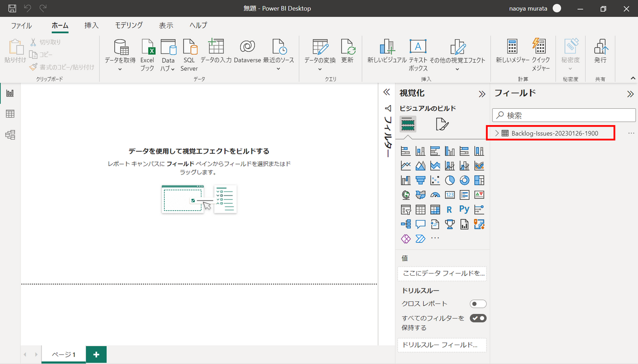
Task: Click the データの入力 button
Action: click(x=216, y=51)
